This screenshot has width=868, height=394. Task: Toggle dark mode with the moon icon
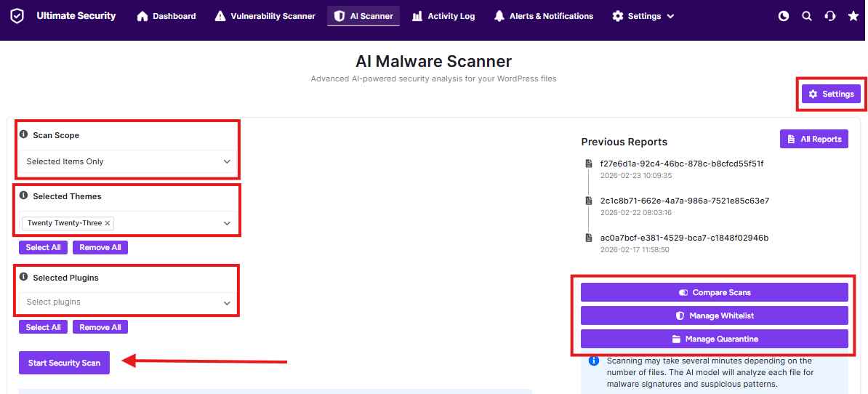[783, 16]
